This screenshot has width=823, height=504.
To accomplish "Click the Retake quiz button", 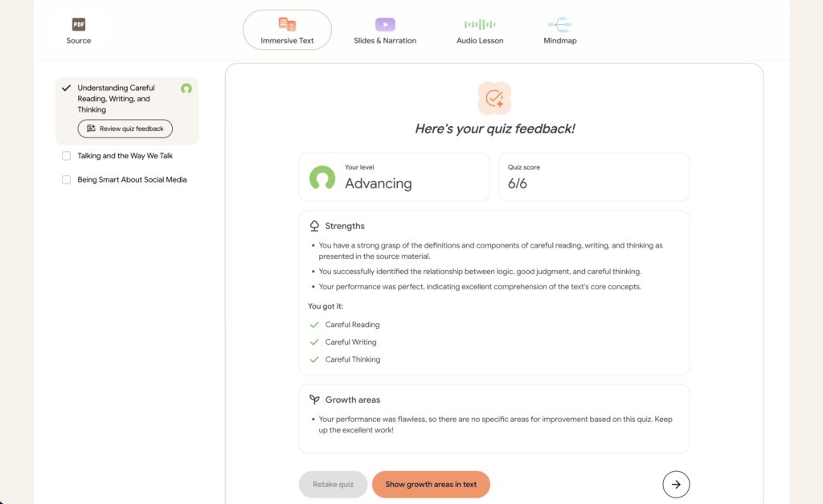I will point(333,485).
